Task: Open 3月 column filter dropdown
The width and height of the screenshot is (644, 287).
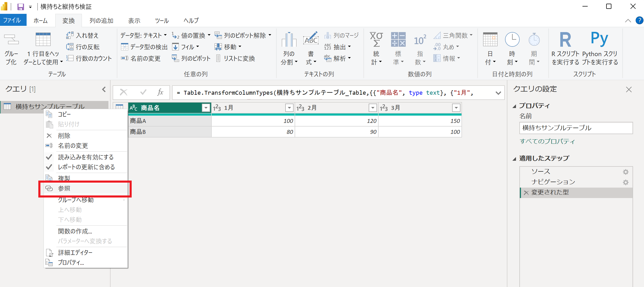Action: click(x=456, y=108)
